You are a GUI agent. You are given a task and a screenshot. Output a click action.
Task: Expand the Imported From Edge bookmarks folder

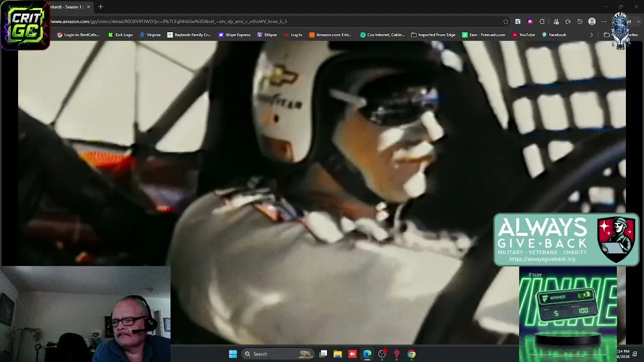pos(433,35)
